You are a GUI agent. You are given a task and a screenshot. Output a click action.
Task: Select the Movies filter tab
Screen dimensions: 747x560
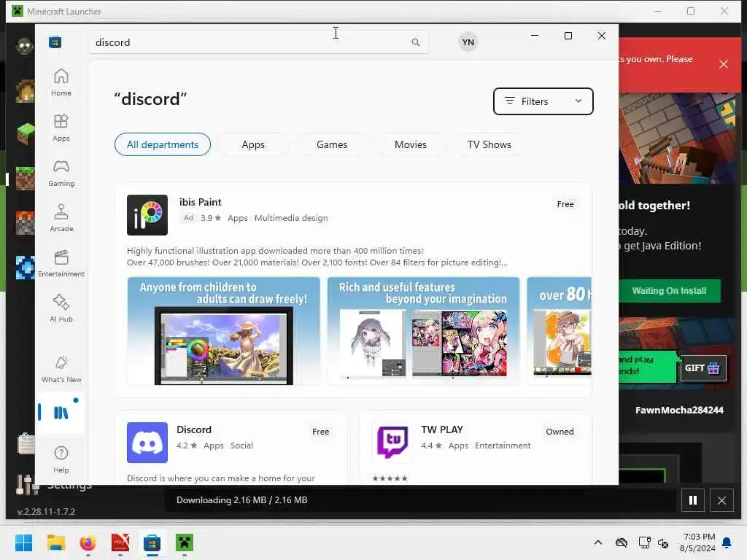pos(410,144)
